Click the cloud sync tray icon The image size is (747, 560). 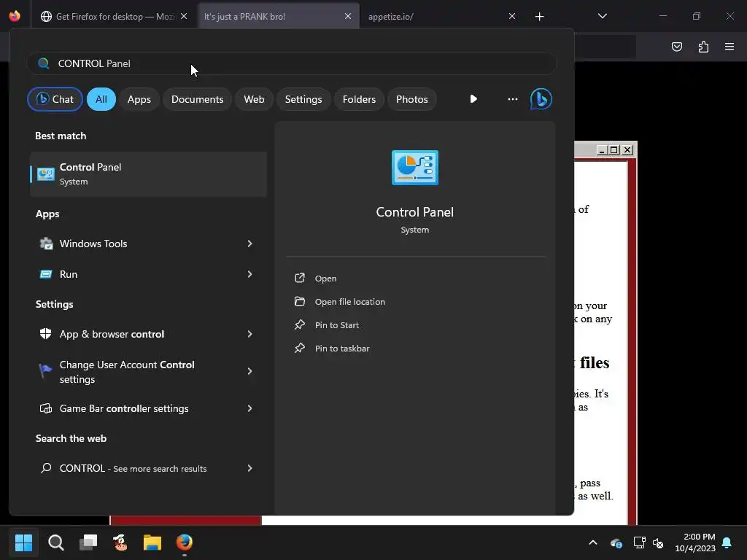tap(616, 542)
